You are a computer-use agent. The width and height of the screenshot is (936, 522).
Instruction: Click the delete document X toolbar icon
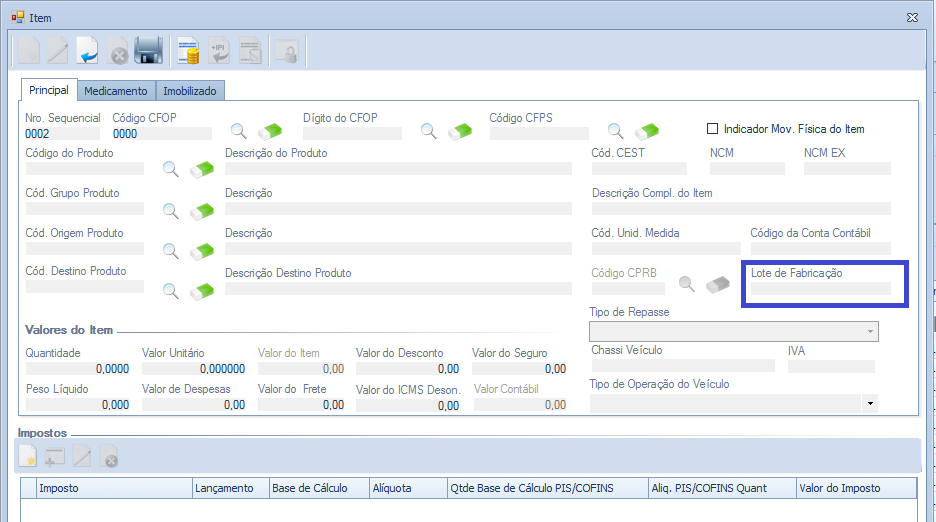click(x=117, y=51)
